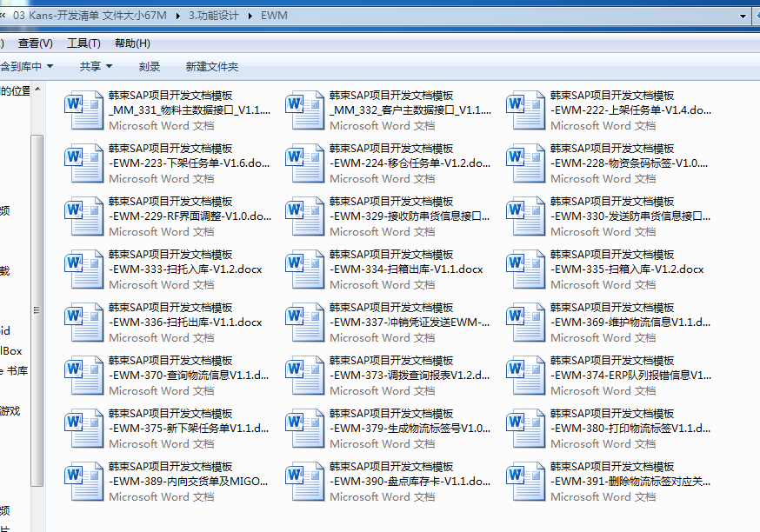760x532 pixels.
Task: Select Word icon of EWM-337-冲销凭证发送EWM
Action: point(304,323)
